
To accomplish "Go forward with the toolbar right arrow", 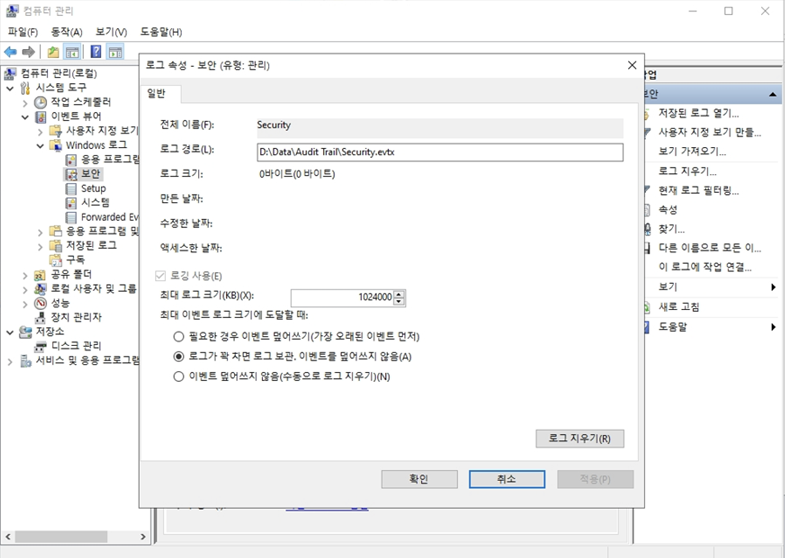I will tap(29, 52).
